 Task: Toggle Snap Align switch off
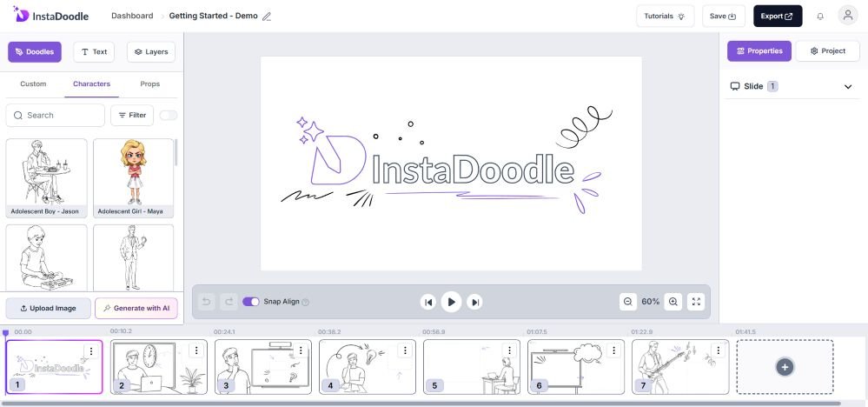coord(251,302)
